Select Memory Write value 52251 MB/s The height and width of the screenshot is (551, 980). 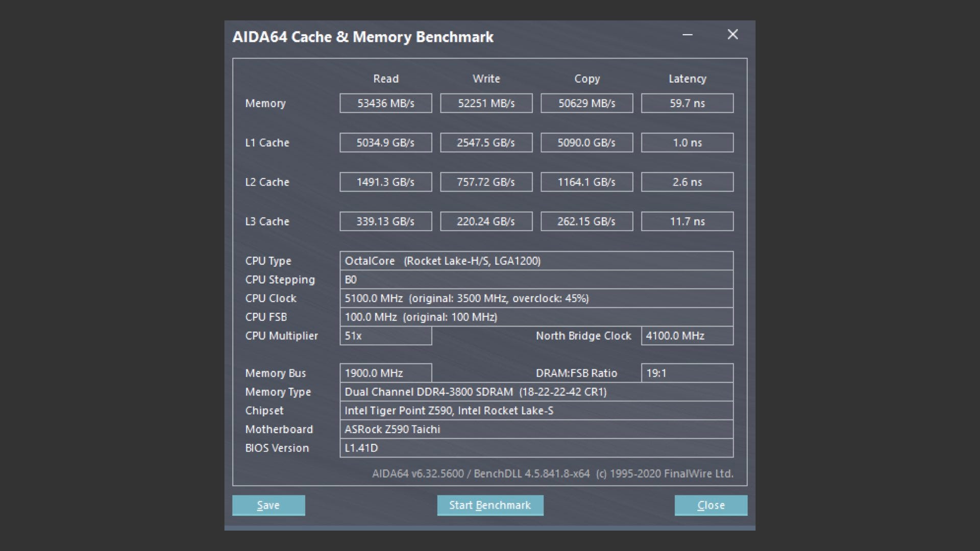[486, 103]
